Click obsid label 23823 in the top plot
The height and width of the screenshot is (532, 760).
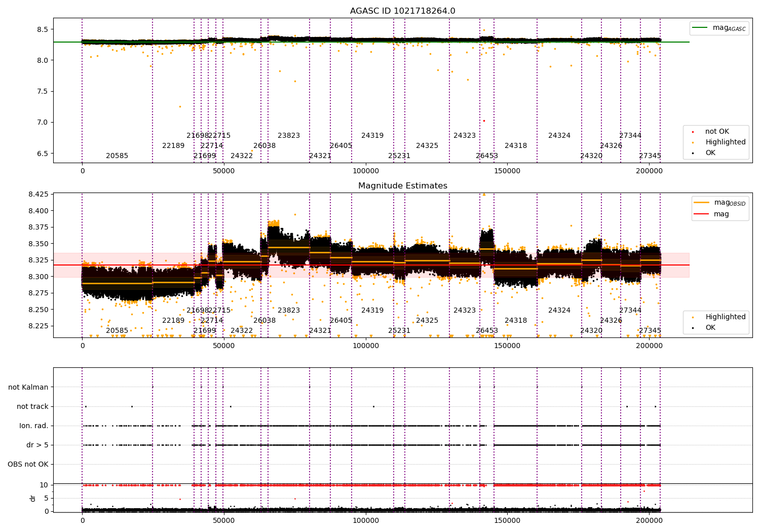(x=289, y=136)
